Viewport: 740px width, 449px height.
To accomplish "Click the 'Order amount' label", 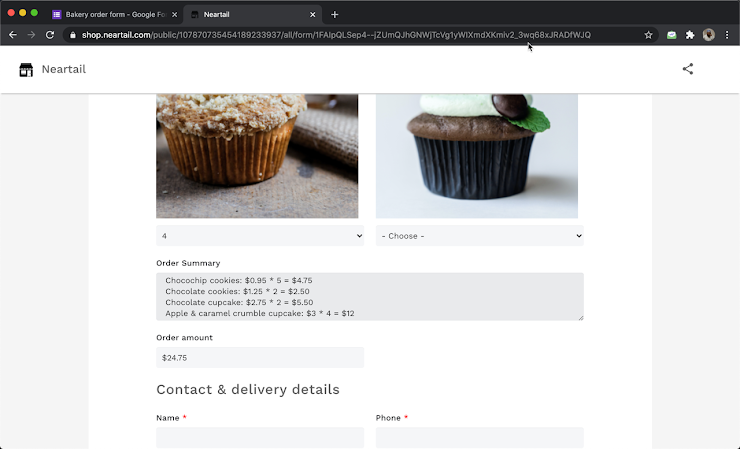I will (185, 338).
